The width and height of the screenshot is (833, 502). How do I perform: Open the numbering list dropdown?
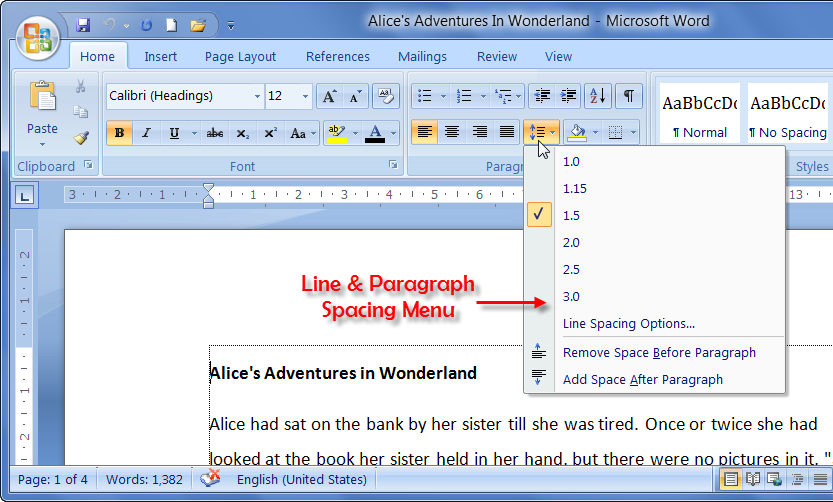pos(483,96)
